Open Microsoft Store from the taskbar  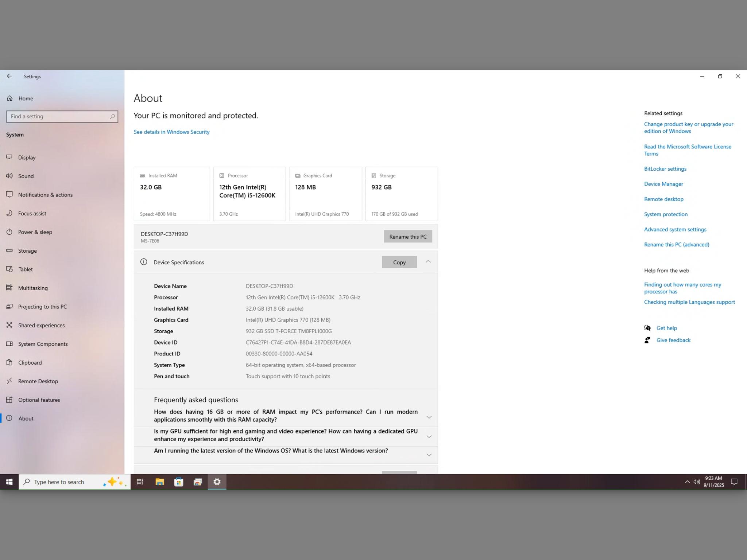pos(179,482)
